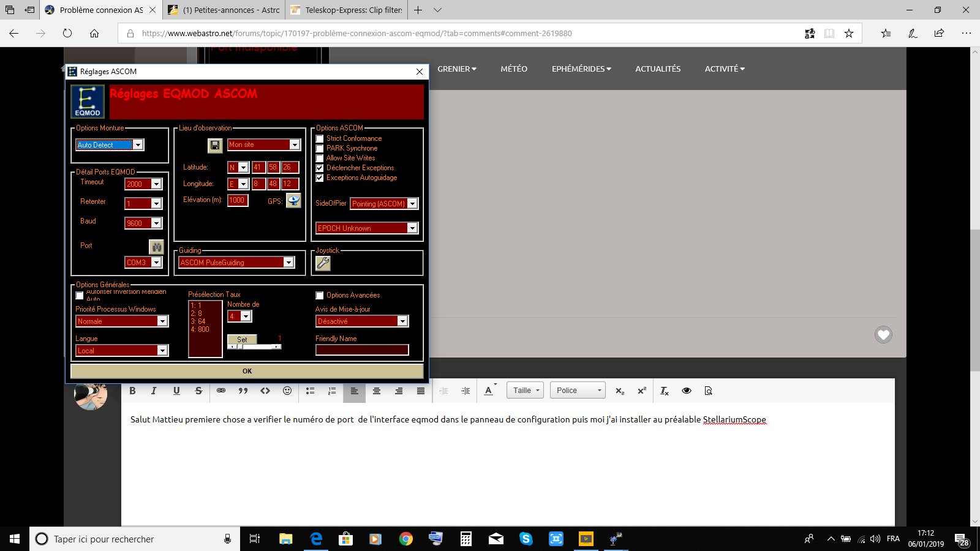Image resolution: width=980 pixels, height=551 pixels.
Task: Open the ACTUALITÉS menu item
Action: 658,69
